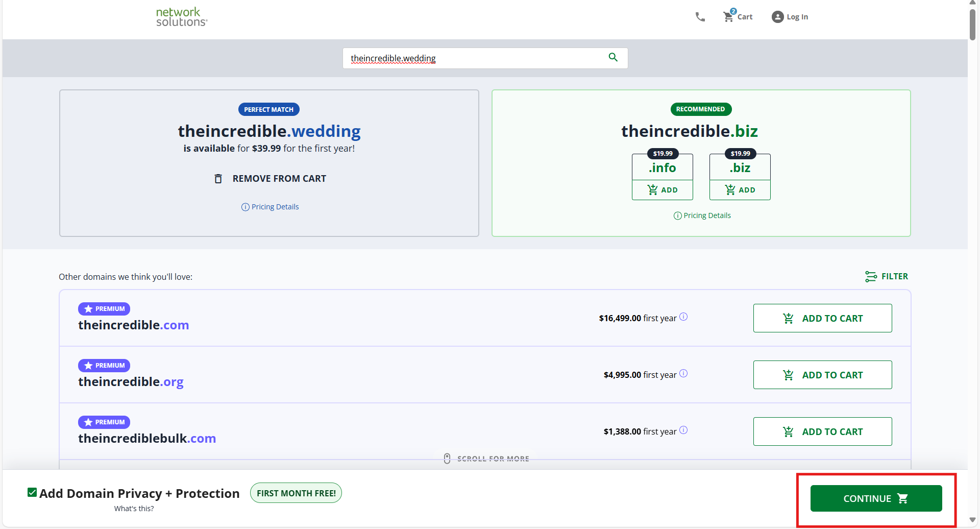Screen dimensions: 980x529
Task: Click the Log In account icon
Action: click(x=777, y=17)
